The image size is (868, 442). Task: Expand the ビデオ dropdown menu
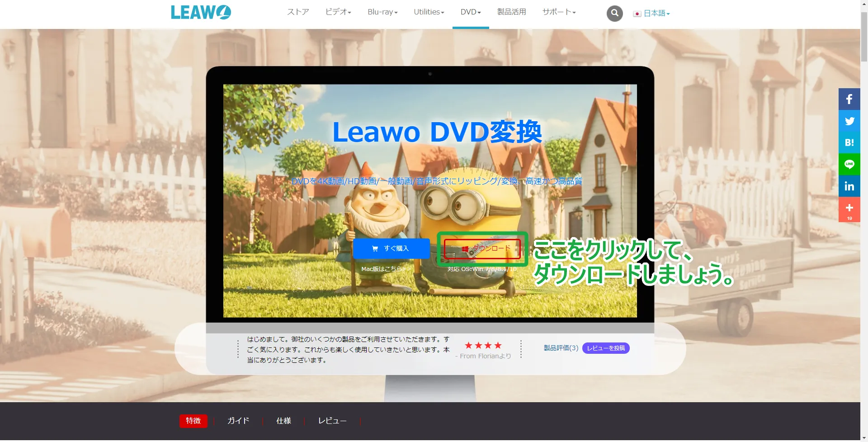(x=338, y=12)
